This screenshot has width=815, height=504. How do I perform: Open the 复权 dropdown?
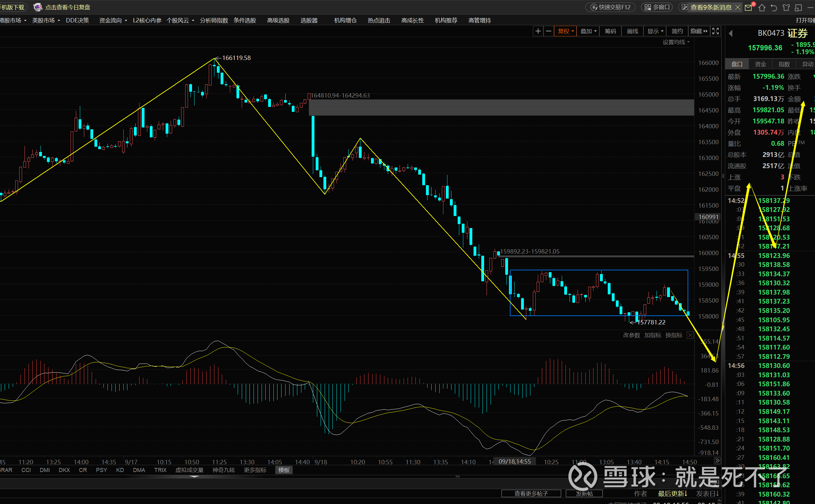pos(565,31)
